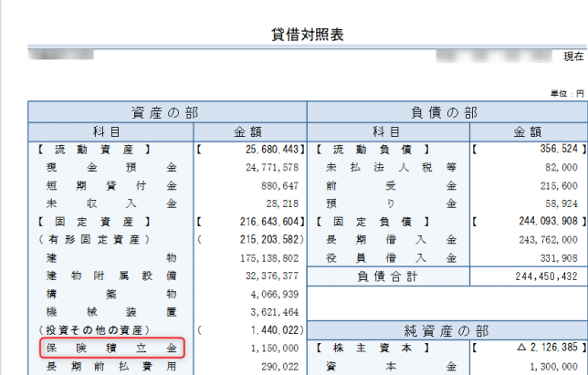Select the 【固定資産】 row label
This screenshot has width=588, height=375.
pyautogui.click(x=93, y=222)
